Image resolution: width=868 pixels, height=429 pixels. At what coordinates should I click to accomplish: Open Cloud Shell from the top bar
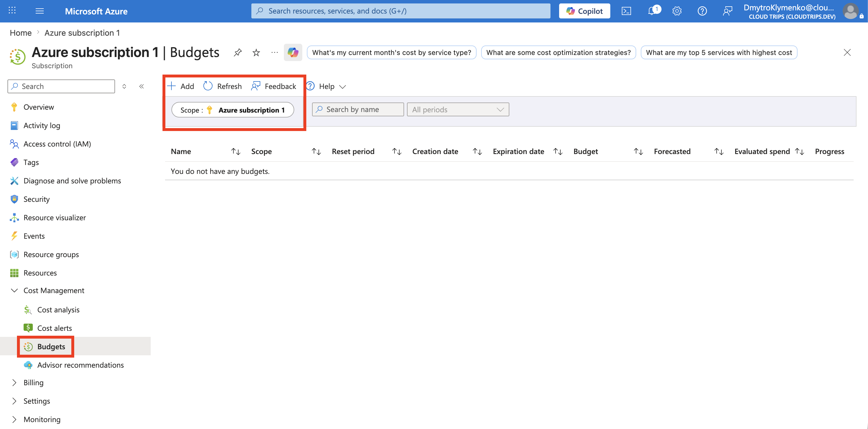click(626, 11)
